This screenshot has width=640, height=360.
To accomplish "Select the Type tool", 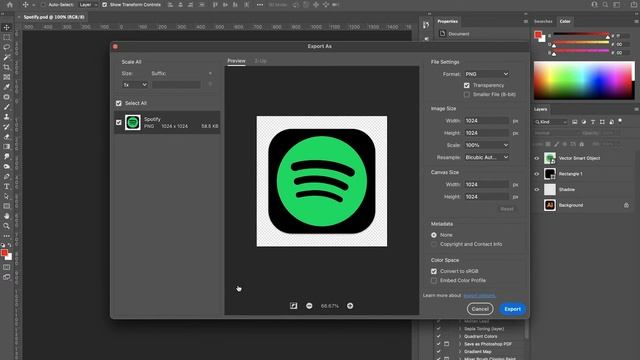I will 7,186.
